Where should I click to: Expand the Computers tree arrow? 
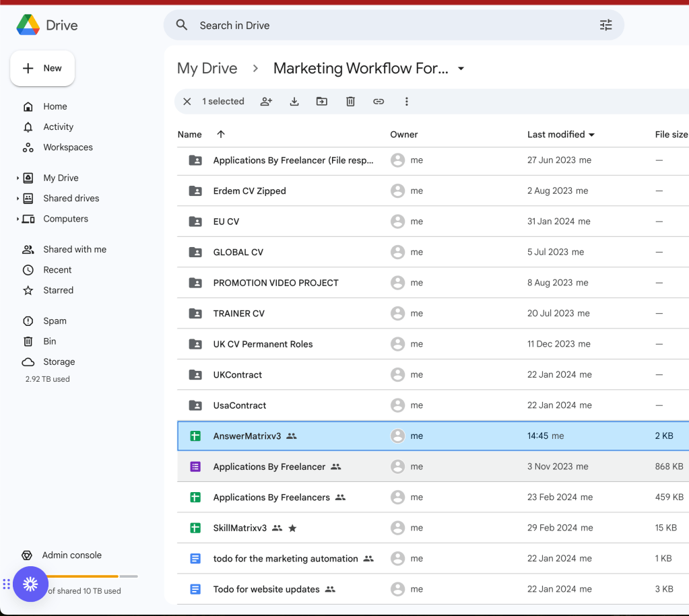(x=18, y=219)
